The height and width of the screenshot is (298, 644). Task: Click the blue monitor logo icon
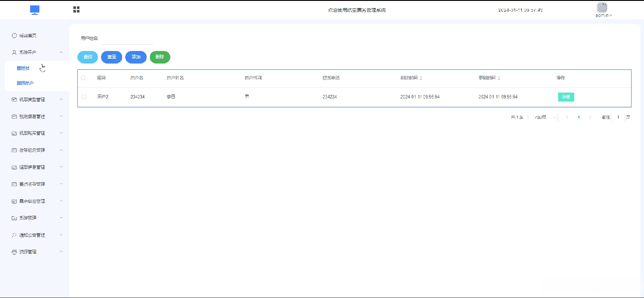pos(35,10)
